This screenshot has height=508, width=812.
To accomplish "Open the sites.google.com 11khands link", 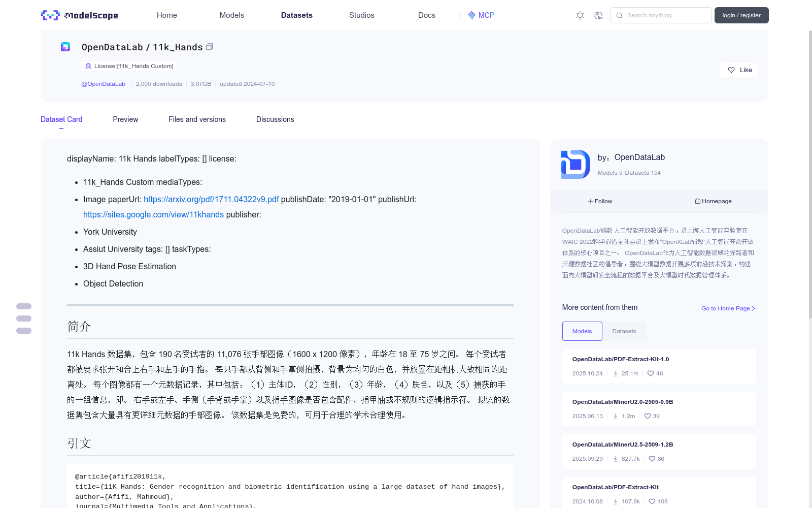I will [x=153, y=214].
